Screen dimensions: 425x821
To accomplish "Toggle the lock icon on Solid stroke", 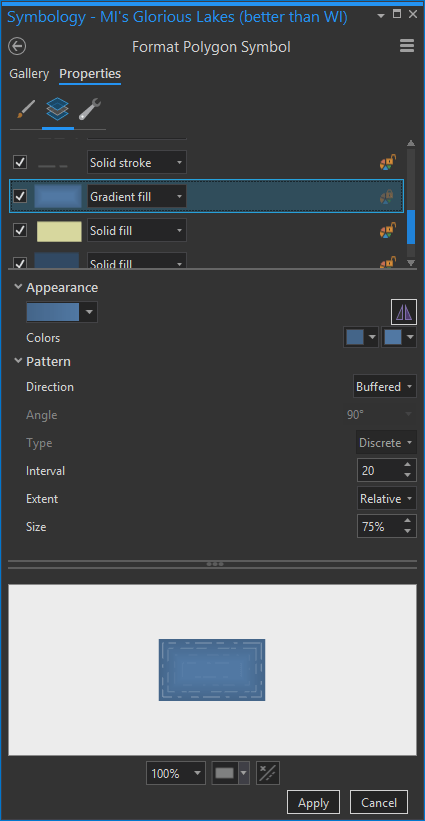I will click(388, 163).
